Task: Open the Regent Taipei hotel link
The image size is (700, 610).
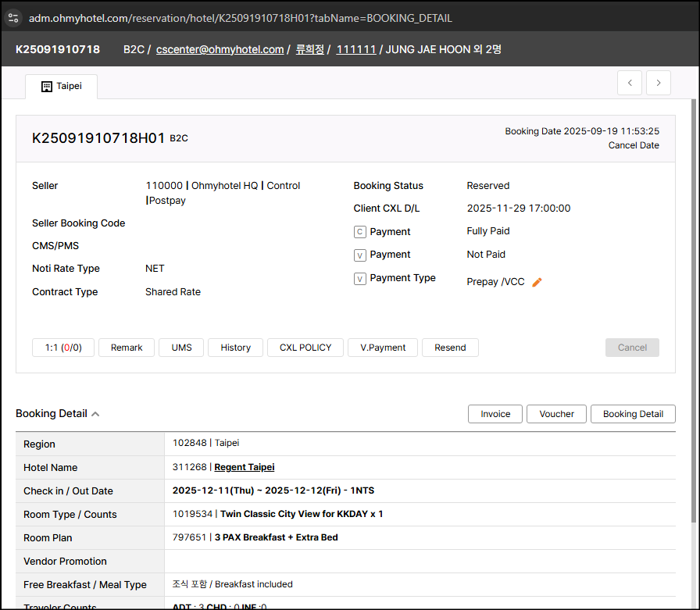Action: 245,467
